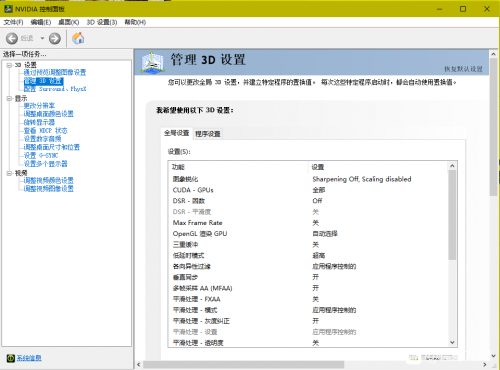
Task: Open 配置 Surround、PhysX task
Action: pyautogui.click(x=55, y=89)
